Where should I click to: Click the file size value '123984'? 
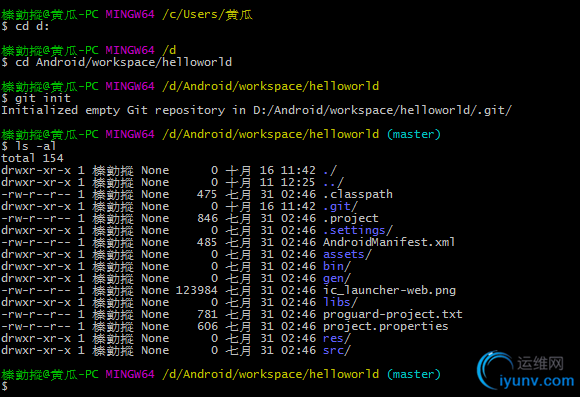[196, 290]
